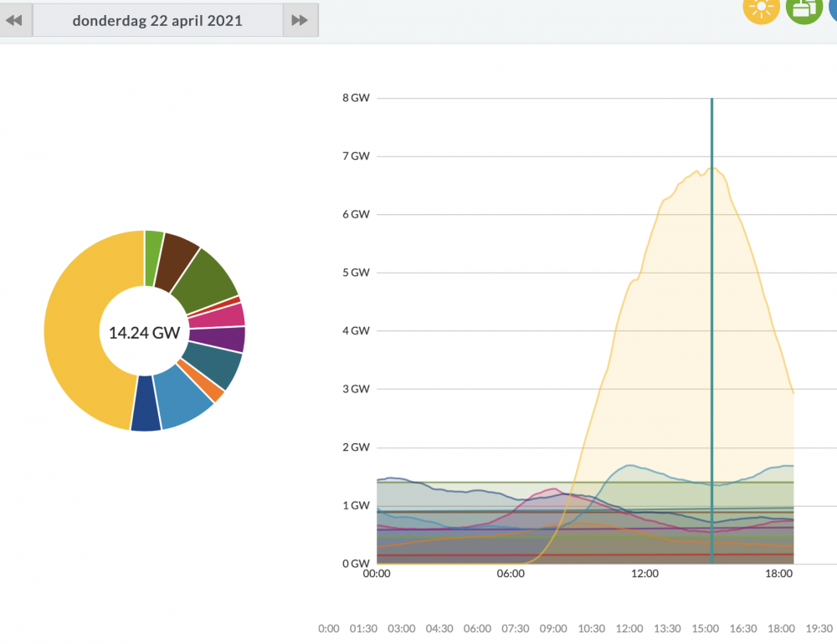Select the dark teal donut segment

click(x=214, y=365)
